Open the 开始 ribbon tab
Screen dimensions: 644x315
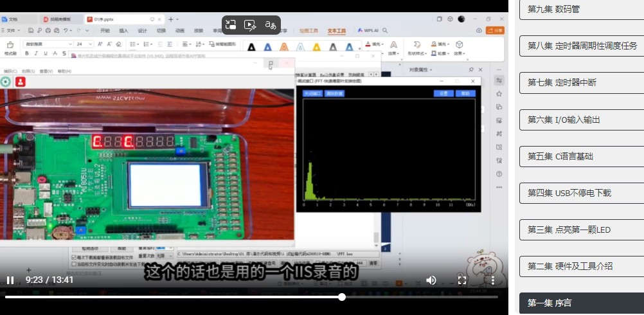tap(105, 30)
